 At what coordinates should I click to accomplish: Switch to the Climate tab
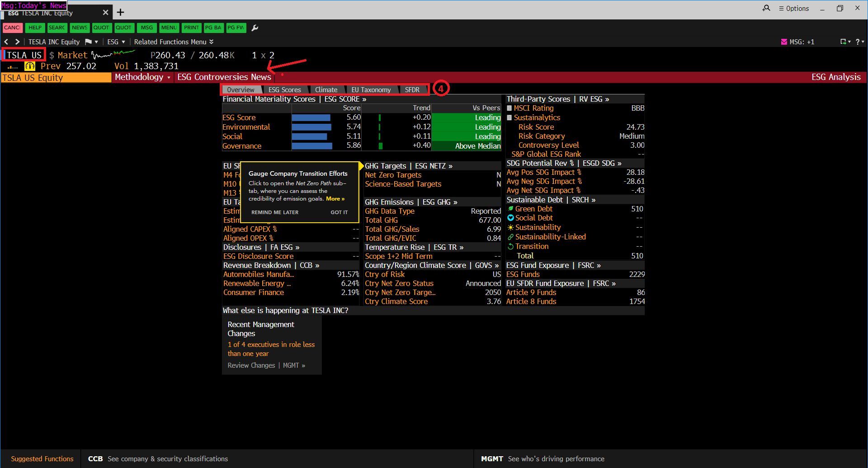[x=326, y=90]
